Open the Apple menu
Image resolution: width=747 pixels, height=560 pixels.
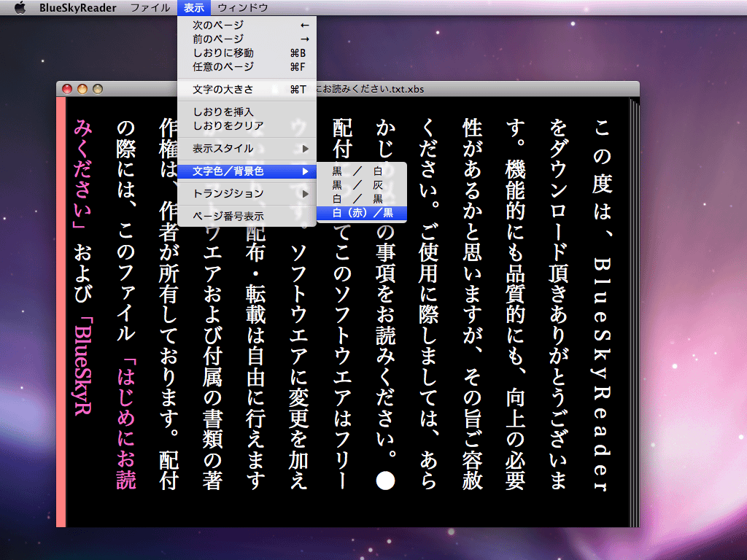(x=20, y=7)
